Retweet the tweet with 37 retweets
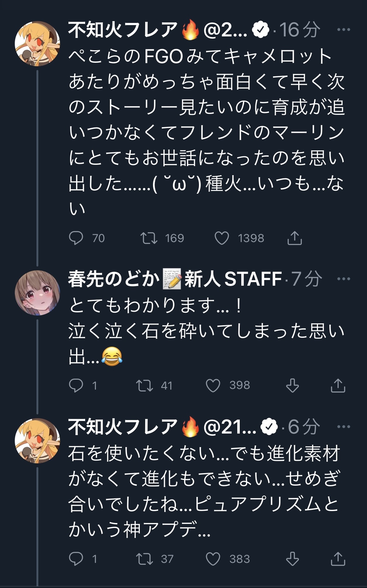 pos(145,559)
